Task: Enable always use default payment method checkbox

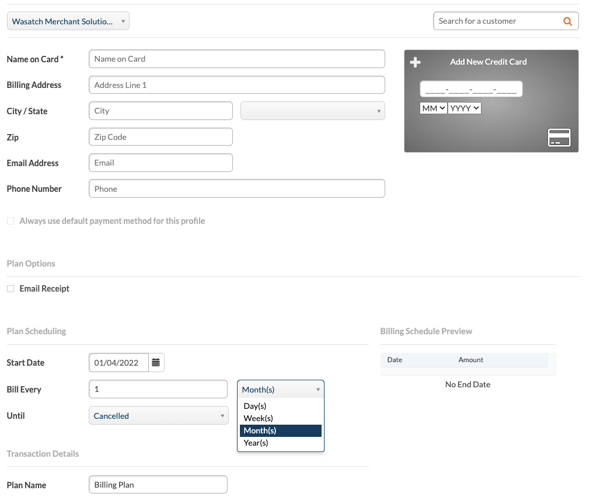Action: point(11,221)
